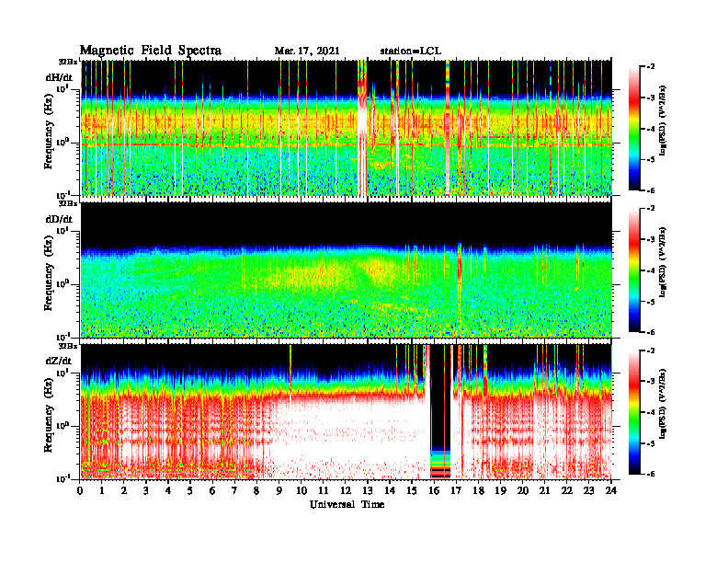Click the "32Hz" tick label of the dD/dt panel
728x563 pixels.
[x=69, y=203]
